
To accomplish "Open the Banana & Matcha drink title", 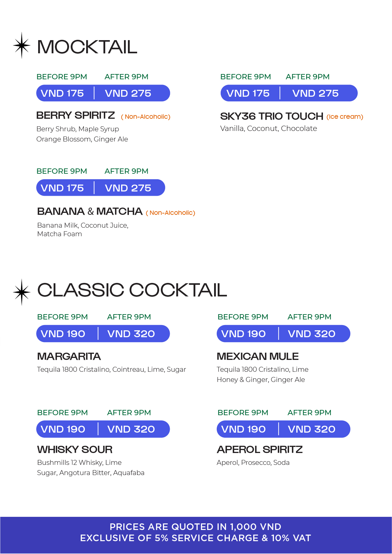I will click(x=90, y=211).
